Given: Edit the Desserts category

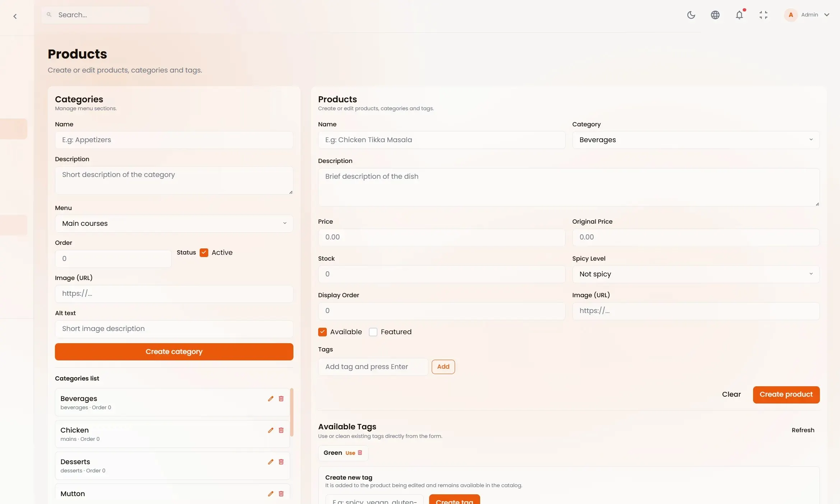Looking at the screenshot, I should click(270, 462).
